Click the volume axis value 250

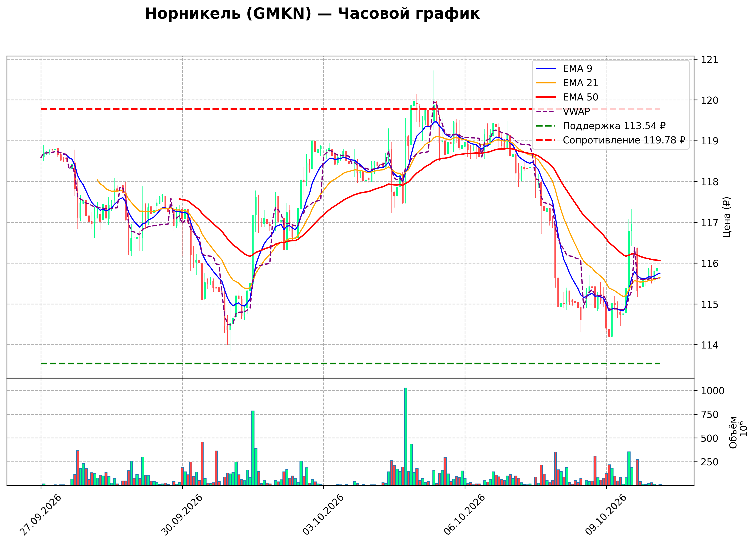tap(710, 462)
